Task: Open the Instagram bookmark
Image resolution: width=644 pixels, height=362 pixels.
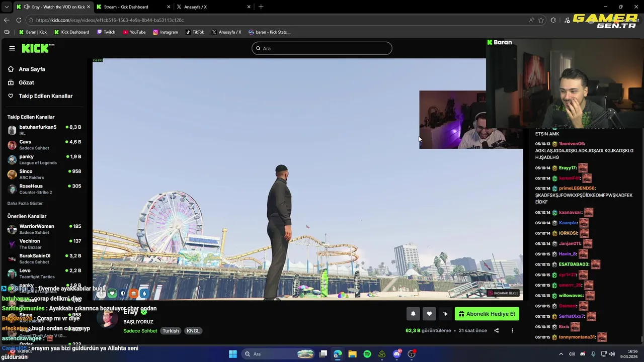Action: coord(166,32)
